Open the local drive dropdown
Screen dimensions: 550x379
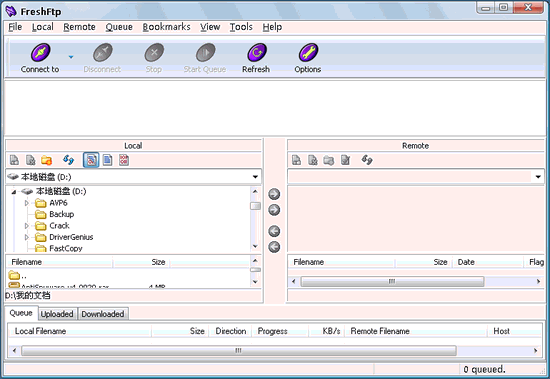pyautogui.click(x=255, y=177)
